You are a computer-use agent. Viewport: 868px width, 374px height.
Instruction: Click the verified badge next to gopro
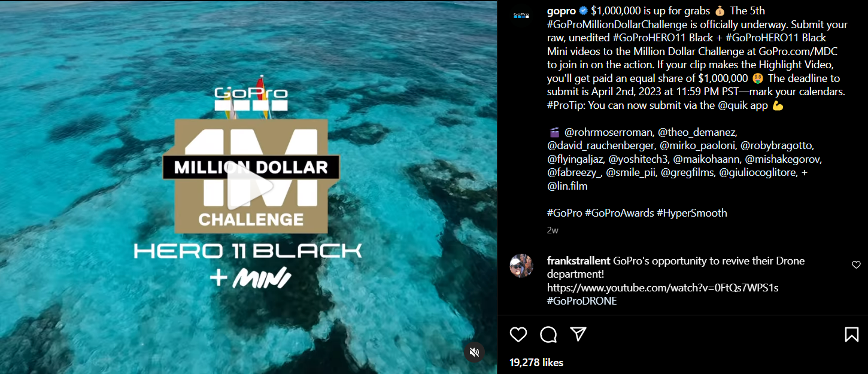point(583,11)
